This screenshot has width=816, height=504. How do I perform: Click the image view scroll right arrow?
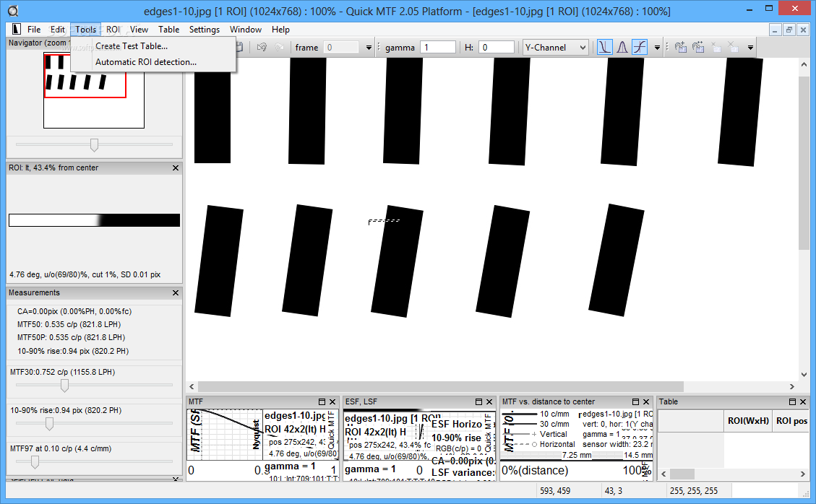click(792, 386)
